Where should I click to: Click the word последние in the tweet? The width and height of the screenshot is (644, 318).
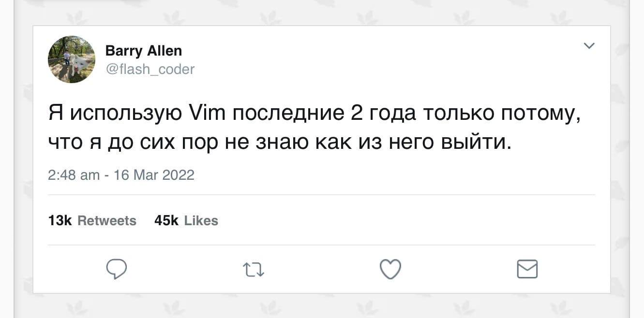[x=288, y=114]
